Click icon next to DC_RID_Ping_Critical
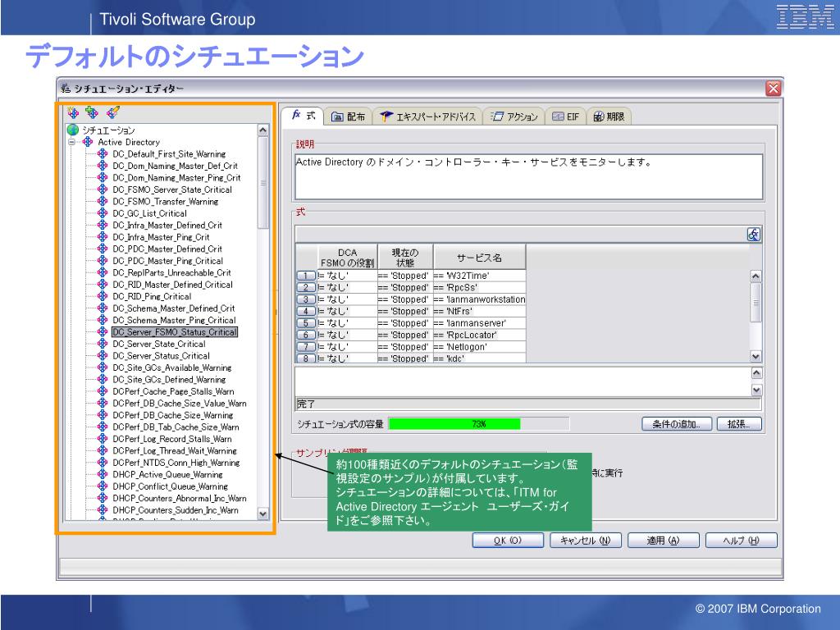840x630 pixels. (103, 296)
